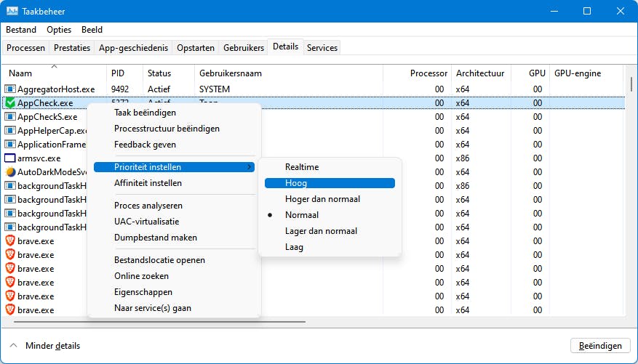Click the Taakbeheer app icon in title bar
The image size is (638, 364).
12,11
